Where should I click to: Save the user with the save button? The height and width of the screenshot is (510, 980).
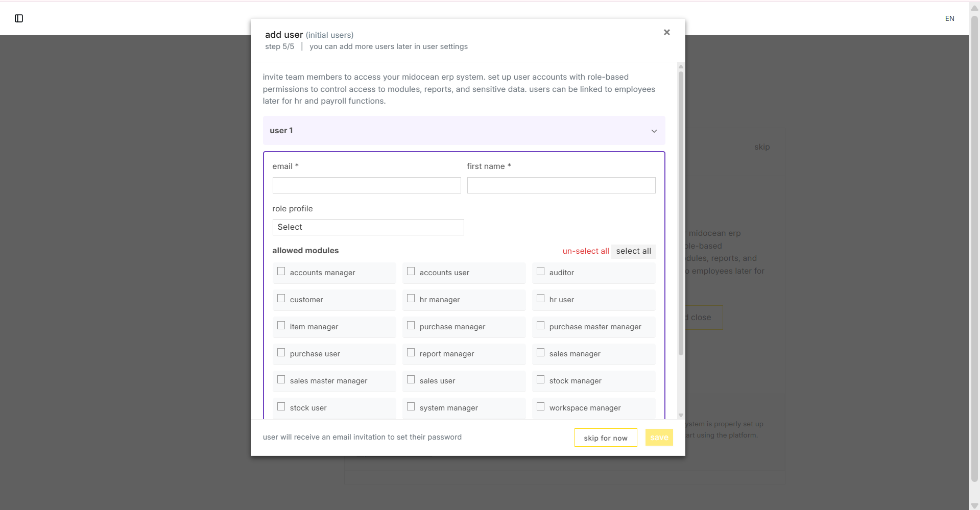[659, 437]
